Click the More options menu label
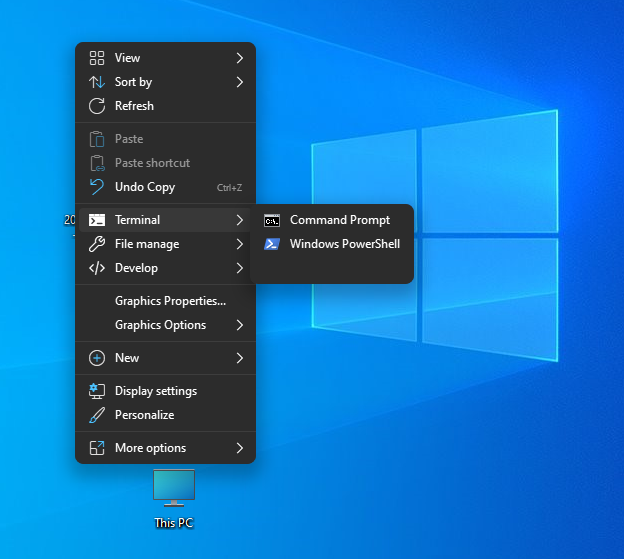The height and width of the screenshot is (559, 624). (150, 448)
